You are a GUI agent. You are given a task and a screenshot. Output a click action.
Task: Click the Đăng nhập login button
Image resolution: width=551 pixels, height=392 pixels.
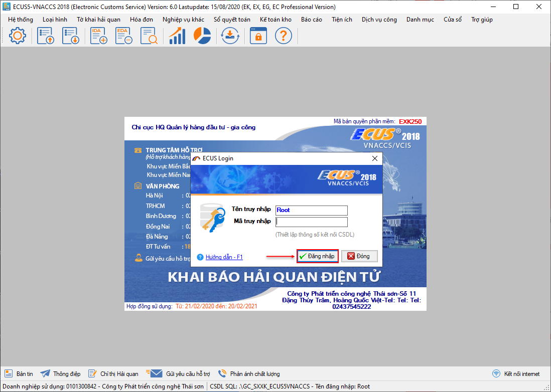(x=318, y=256)
